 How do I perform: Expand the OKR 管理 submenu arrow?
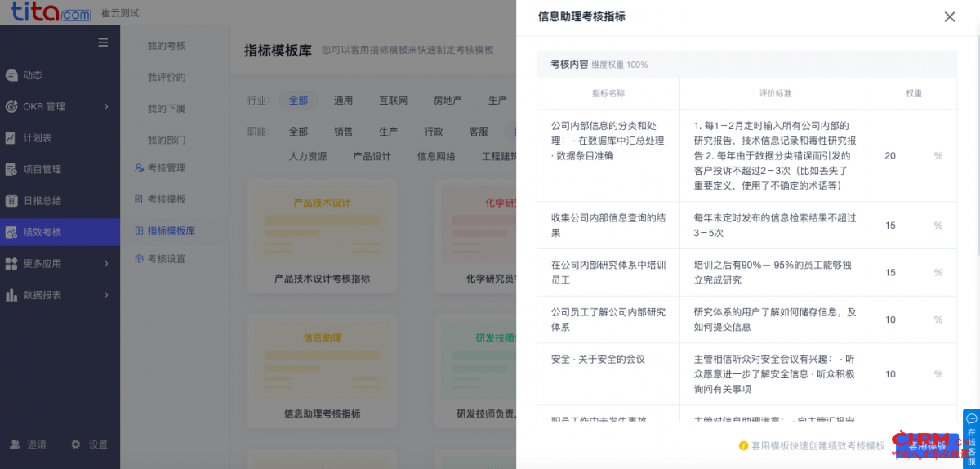coord(106,107)
